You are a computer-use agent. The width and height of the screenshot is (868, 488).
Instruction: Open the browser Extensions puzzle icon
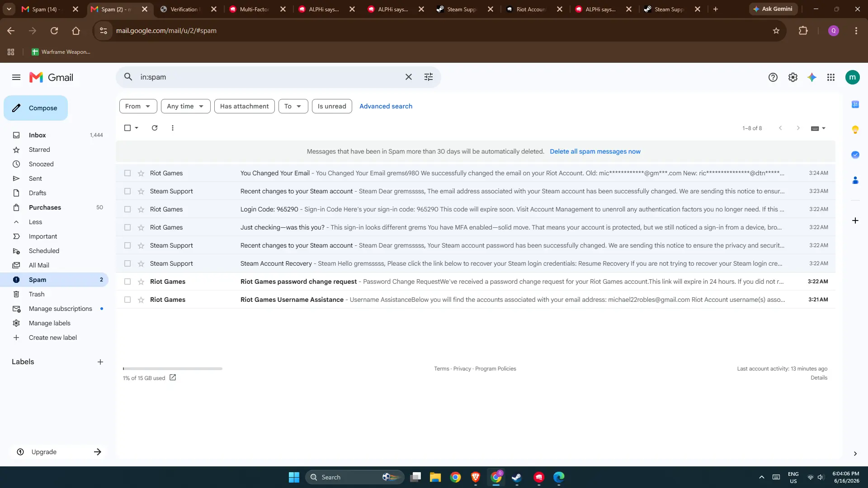tap(803, 31)
